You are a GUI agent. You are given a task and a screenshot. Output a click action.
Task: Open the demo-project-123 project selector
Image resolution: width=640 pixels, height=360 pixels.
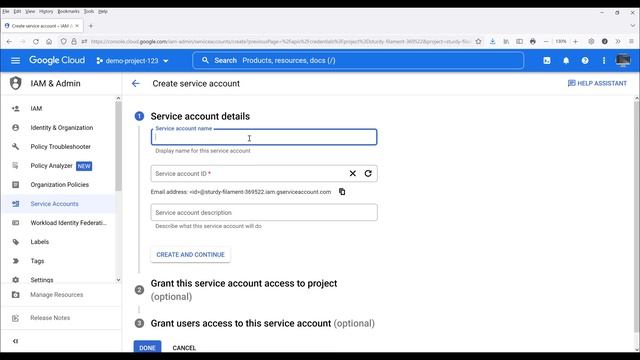click(x=132, y=61)
